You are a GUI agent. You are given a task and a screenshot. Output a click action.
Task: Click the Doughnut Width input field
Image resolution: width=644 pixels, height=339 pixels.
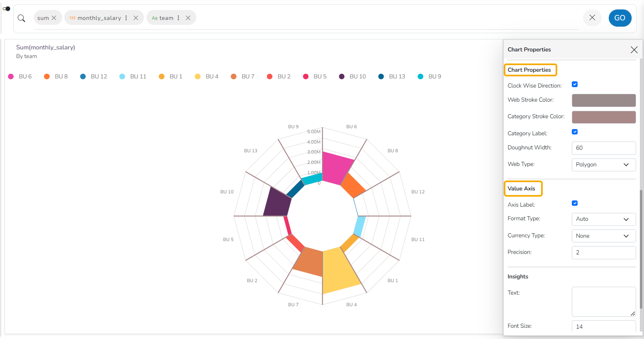603,148
